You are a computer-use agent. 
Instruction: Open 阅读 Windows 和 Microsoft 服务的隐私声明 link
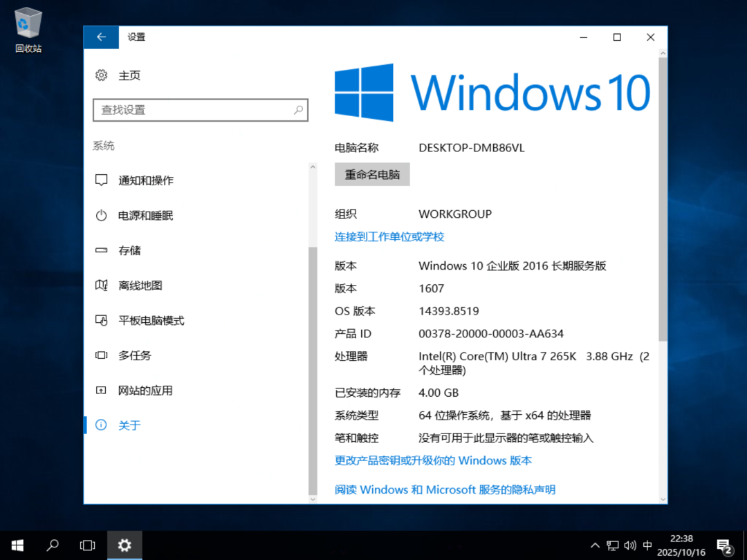click(445, 489)
